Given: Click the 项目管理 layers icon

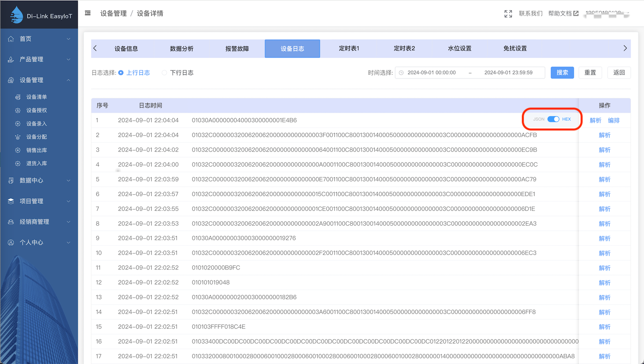Looking at the screenshot, I should point(11,201).
